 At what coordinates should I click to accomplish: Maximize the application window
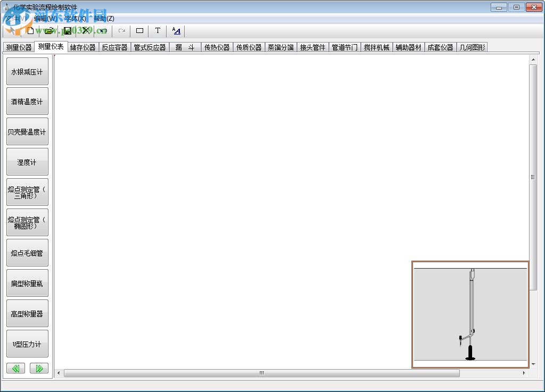[516, 7]
